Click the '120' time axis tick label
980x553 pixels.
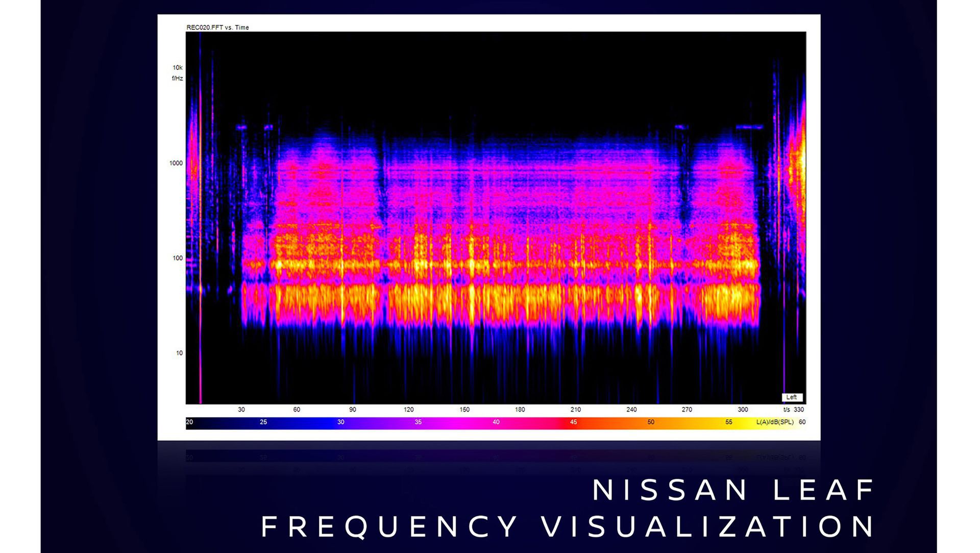[x=408, y=410]
